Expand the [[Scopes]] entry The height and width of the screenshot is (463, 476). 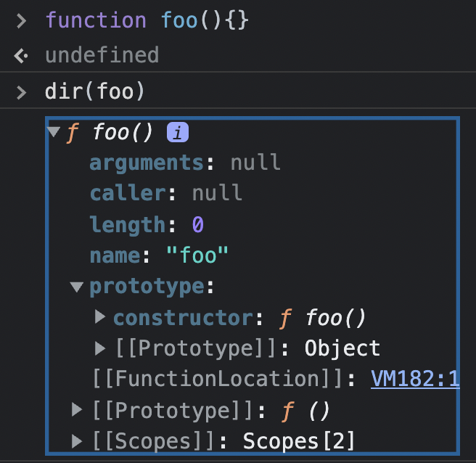point(77,441)
